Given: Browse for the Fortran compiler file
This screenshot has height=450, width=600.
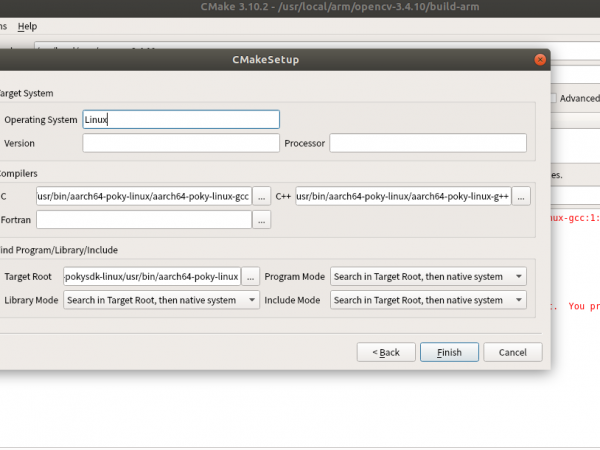Looking at the screenshot, I should pyautogui.click(x=262, y=220).
